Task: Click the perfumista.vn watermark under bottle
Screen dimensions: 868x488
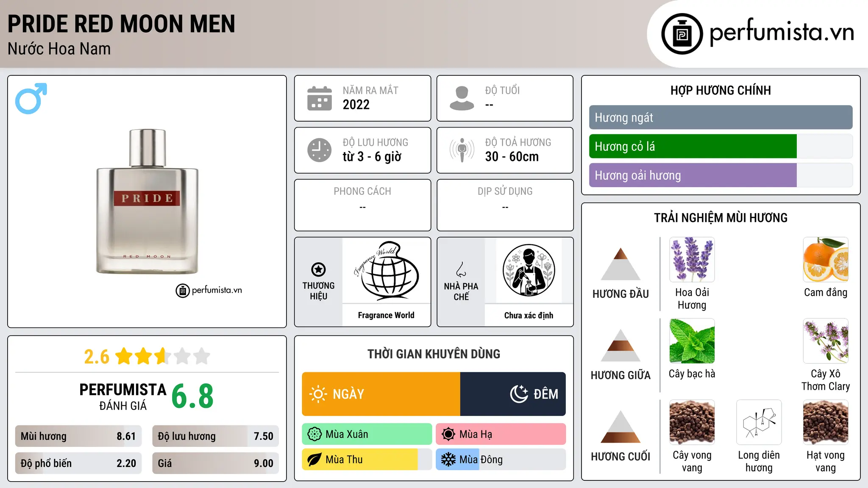Action: pos(209,290)
